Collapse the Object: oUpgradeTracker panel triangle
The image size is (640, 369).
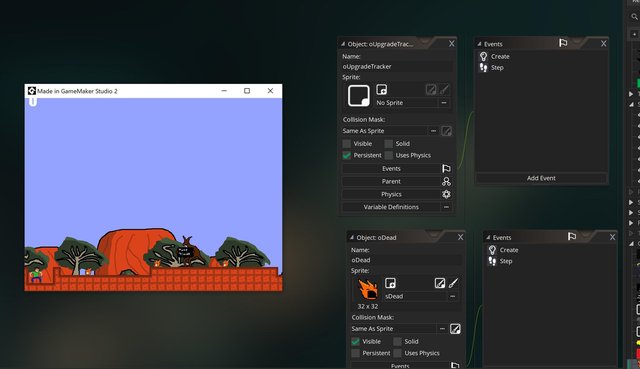pyautogui.click(x=343, y=44)
